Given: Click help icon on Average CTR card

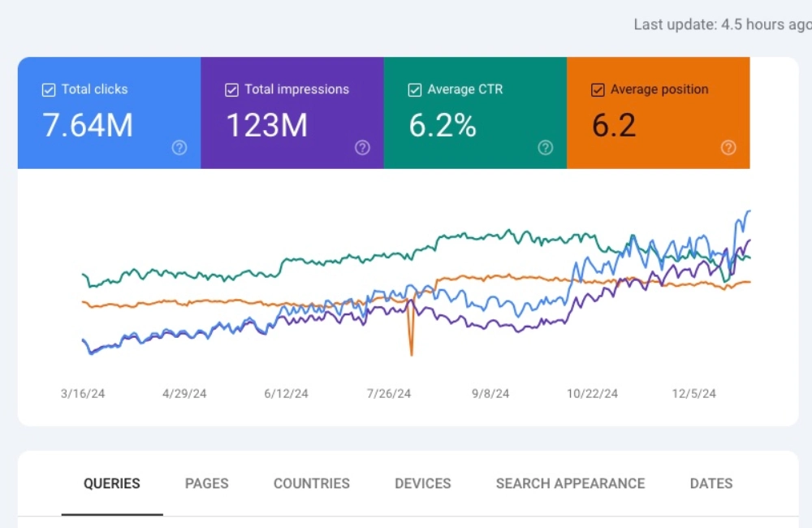Looking at the screenshot, I should [546, 148].
